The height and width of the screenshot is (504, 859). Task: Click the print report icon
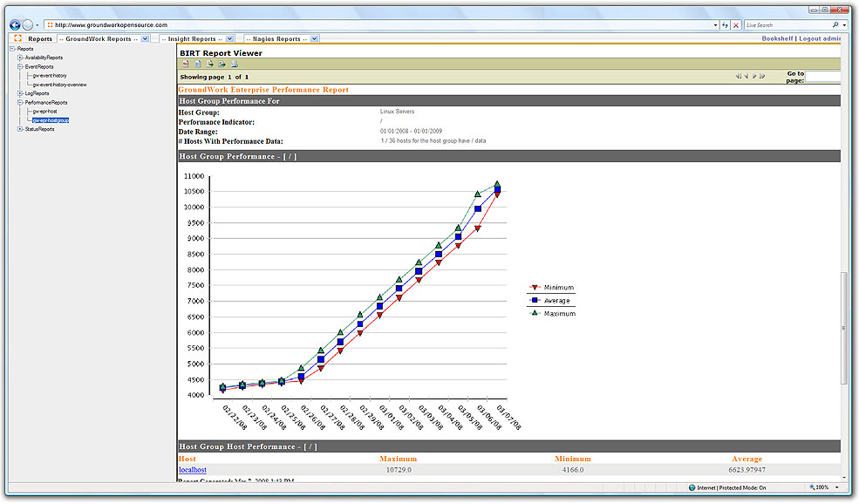coord(234,65)
